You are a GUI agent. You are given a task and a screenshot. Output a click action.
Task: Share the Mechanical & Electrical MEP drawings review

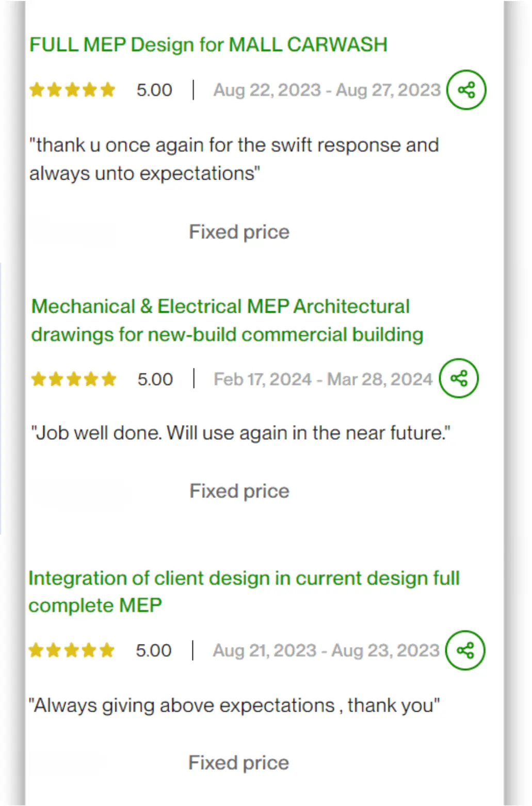tap(459, 378)
